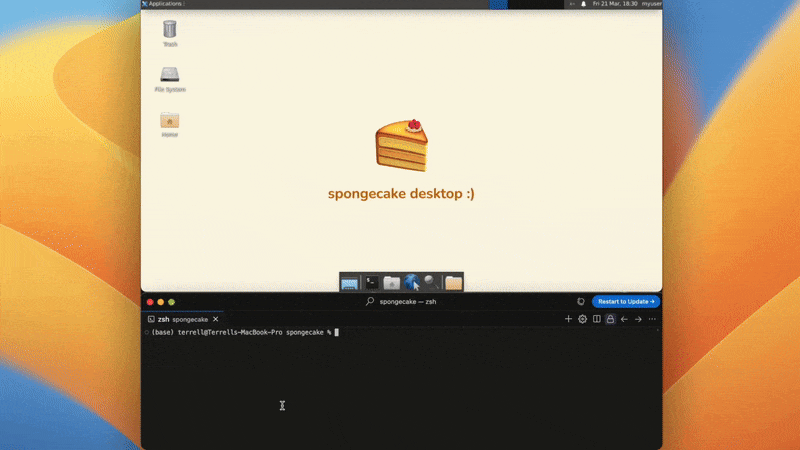Launch the Terminal emulator from dock
Viewport: 800px width, 450px height.
[x=372, y=282]
